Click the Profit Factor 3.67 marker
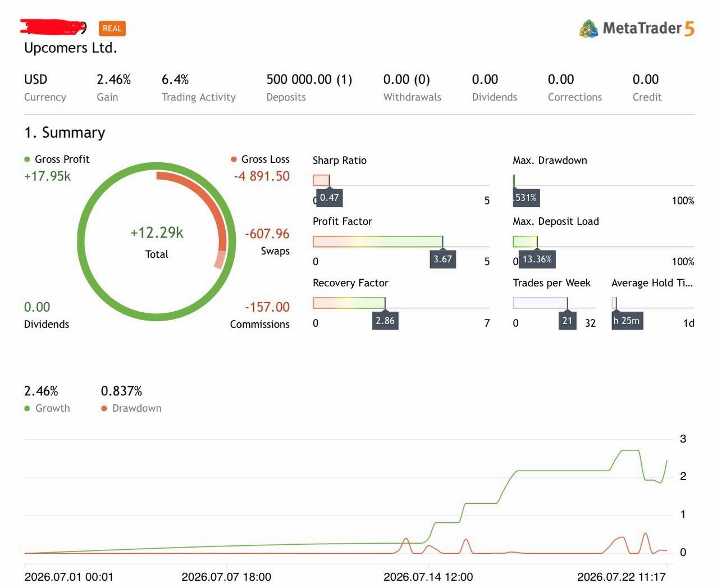717x588 pixels. (442, 259)
